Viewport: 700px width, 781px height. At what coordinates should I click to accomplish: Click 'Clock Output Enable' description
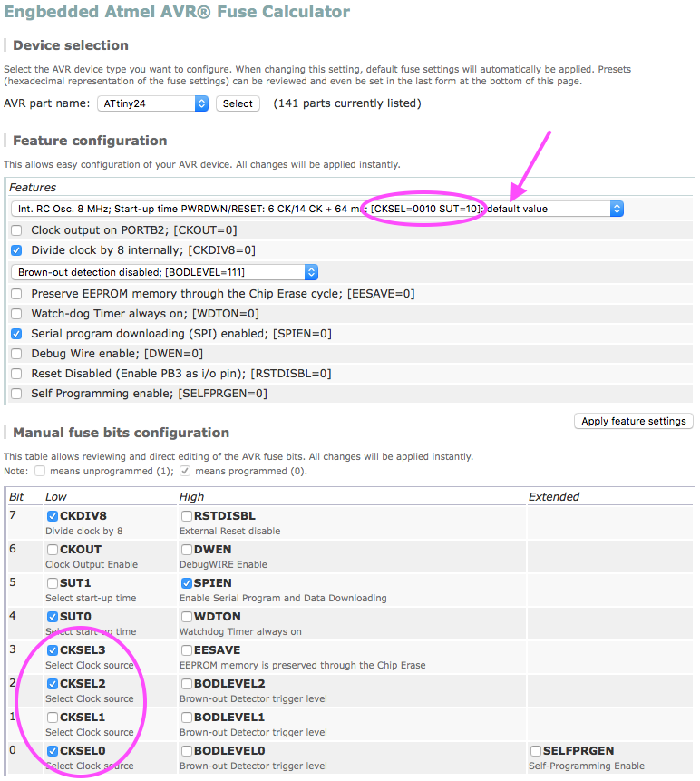coord(92,564)
